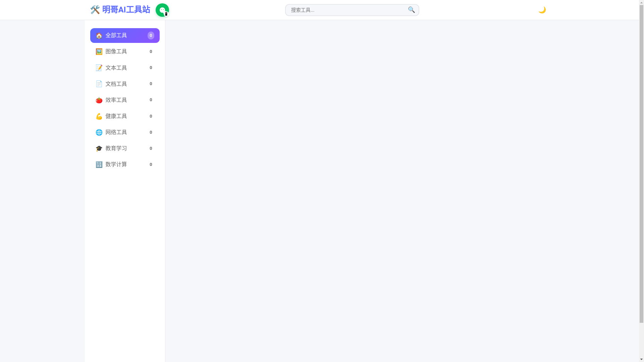
Task: Open the 网络工具 category
Action: [x=125, y=132]
